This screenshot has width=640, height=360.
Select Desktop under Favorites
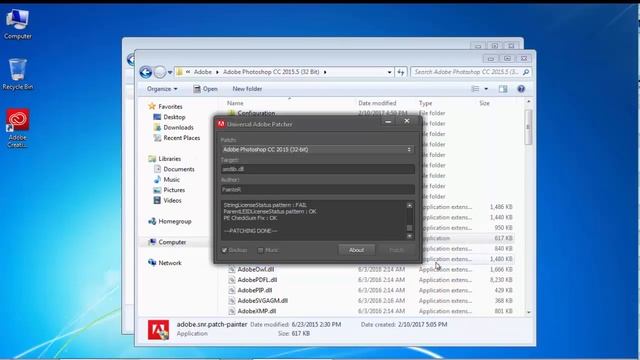tap(174, 117)
